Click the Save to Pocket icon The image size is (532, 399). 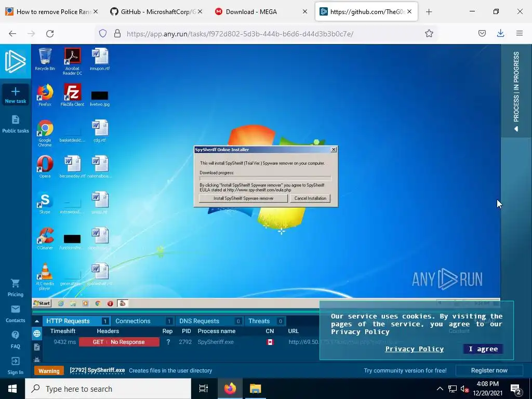[482, 33]
